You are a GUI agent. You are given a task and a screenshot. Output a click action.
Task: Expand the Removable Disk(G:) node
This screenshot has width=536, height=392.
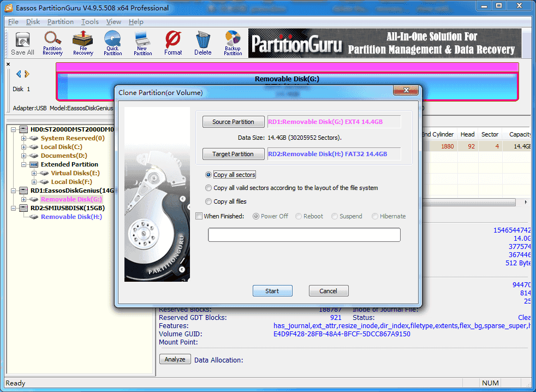23,199
